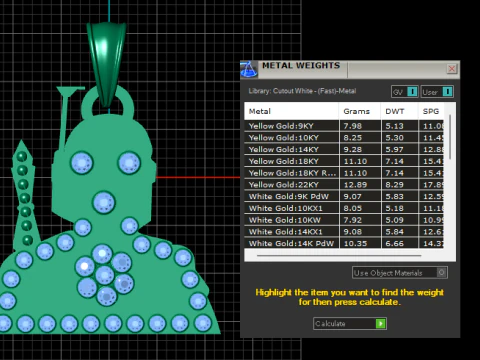The height and width of the screenshot is (360, 480).
Task: Select the Yellow Gold:9KY row
Action: [344, 126]
